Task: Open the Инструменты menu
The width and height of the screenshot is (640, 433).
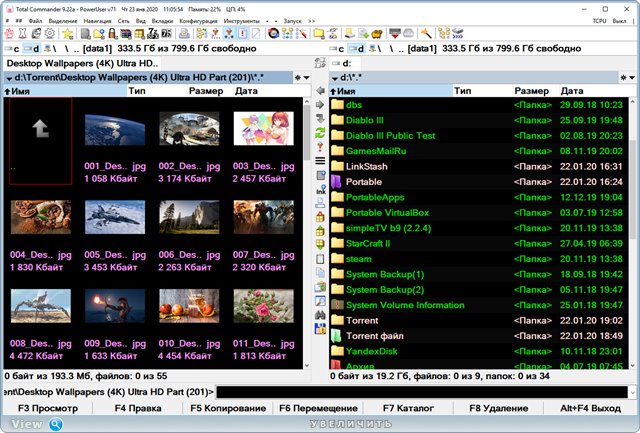Action: pyautogui.click(x=241, y=21)
